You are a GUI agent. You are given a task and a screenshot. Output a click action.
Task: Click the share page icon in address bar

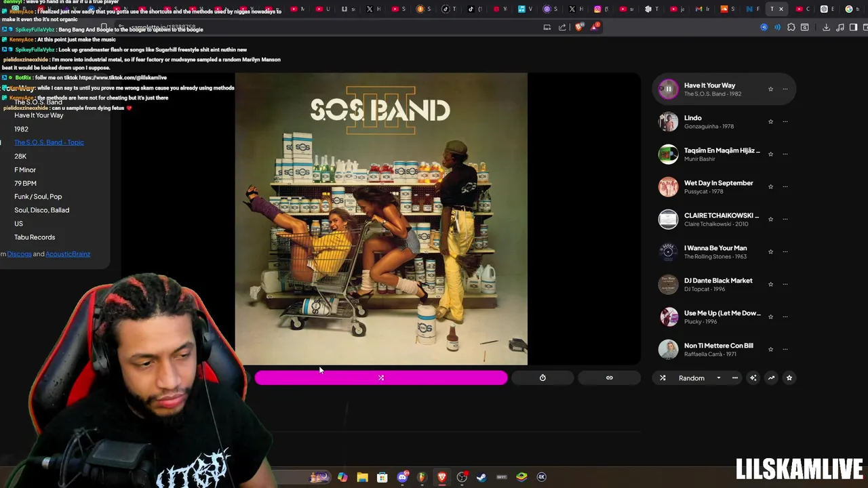point(562,27)
